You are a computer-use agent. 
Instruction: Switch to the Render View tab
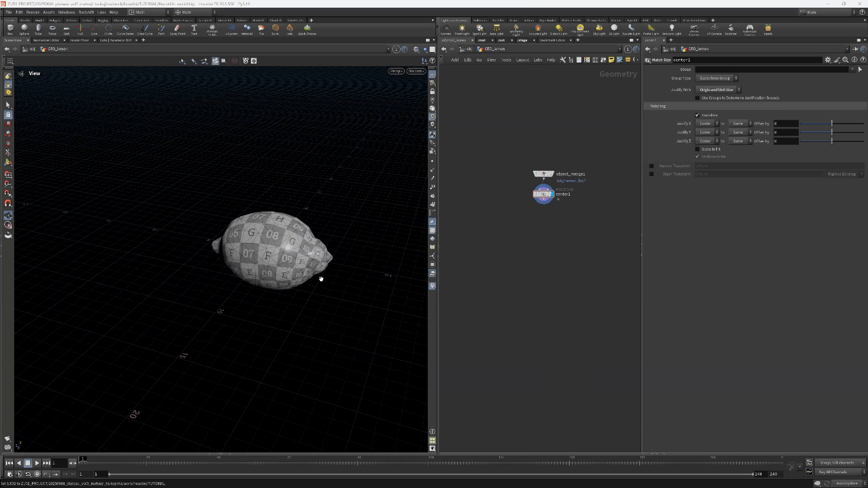pyautogui.click(x=79, y=40)
